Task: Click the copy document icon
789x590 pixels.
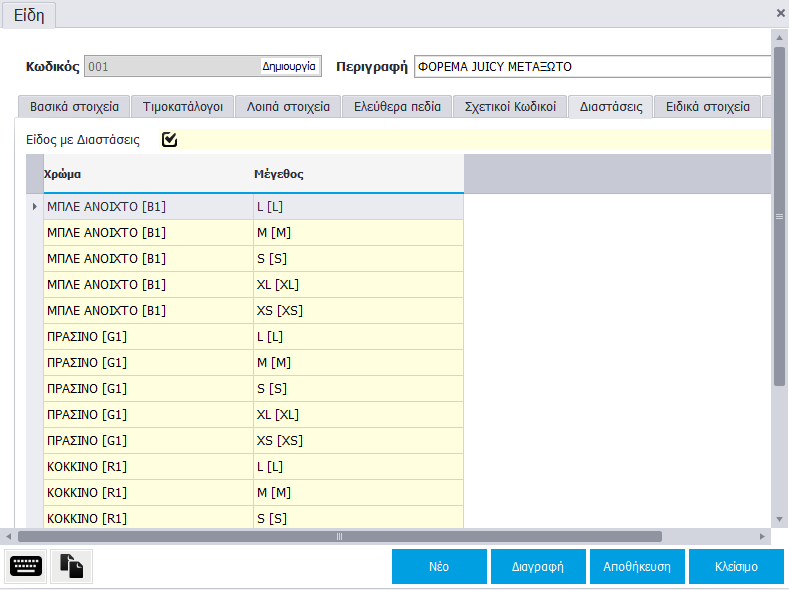Action: [71, 566]
